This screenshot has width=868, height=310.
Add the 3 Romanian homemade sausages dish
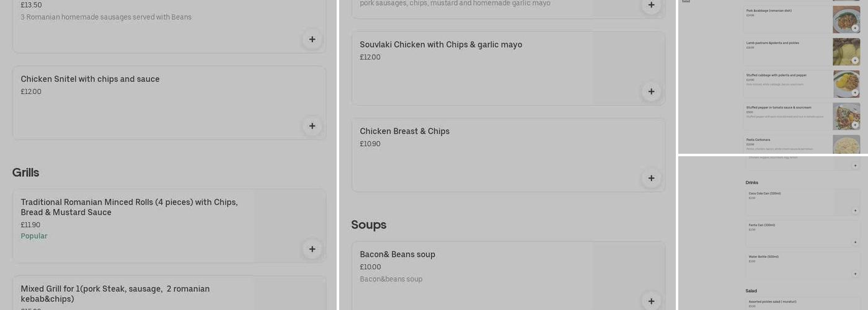tap(312, 39)
